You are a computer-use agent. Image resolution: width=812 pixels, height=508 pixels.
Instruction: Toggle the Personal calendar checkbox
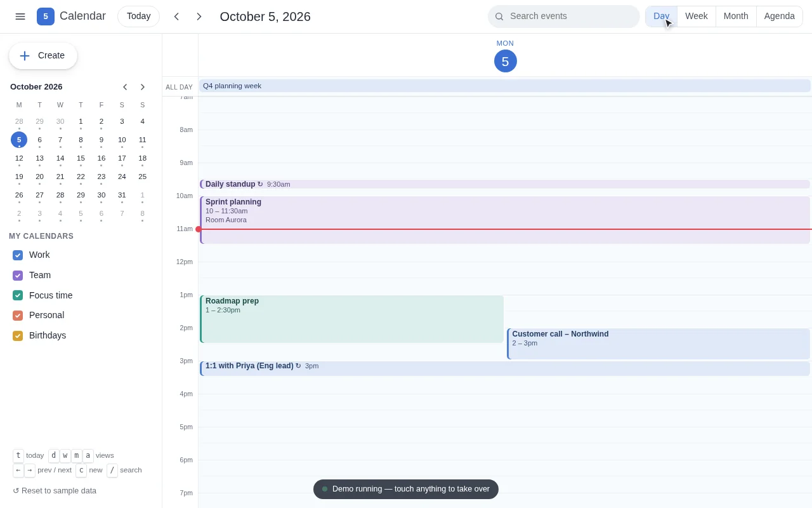pyautogui.click(x=18, y=316)
